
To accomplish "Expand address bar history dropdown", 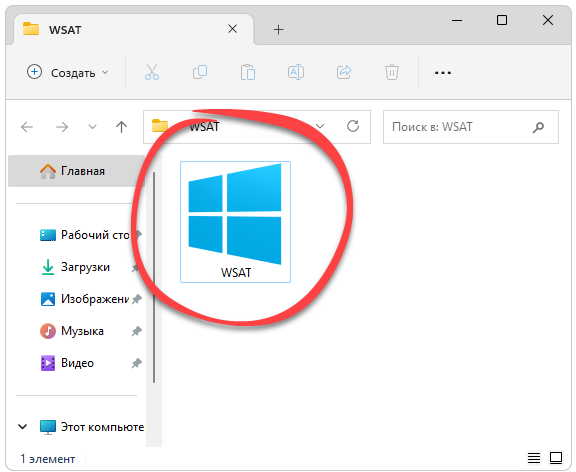I will click(x=320, y=126).
